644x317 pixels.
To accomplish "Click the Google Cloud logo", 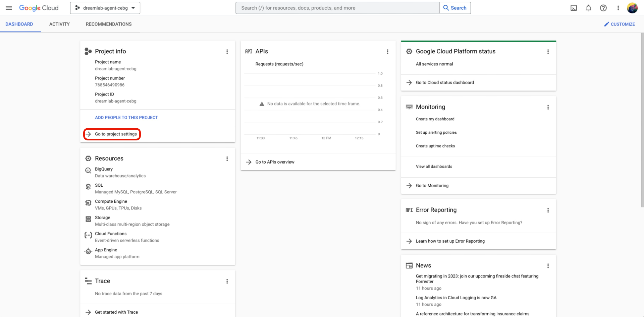I will [39, 8].
